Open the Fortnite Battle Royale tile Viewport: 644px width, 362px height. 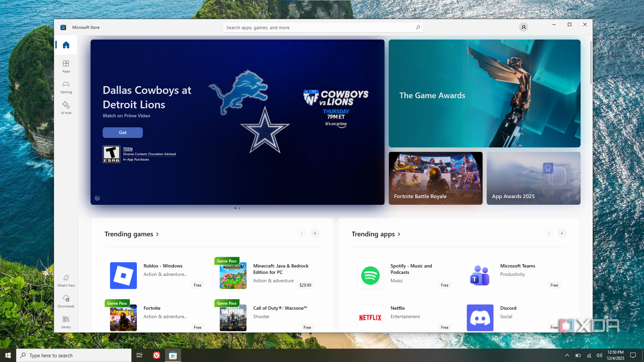point(436,178)
